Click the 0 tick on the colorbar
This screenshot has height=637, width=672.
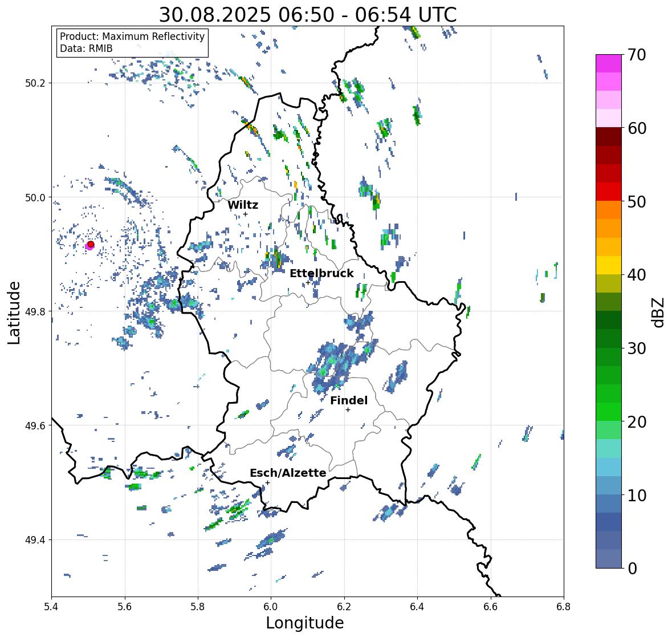(632, 569)
